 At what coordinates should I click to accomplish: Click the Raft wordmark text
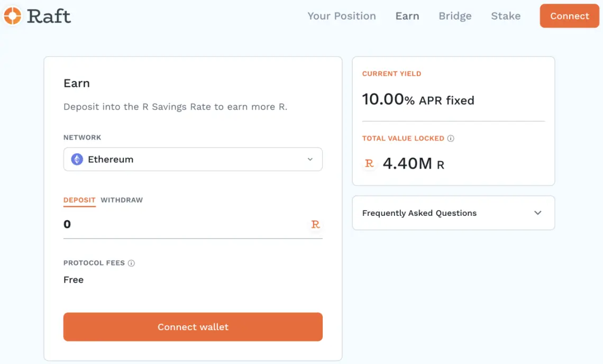[49, 16]
